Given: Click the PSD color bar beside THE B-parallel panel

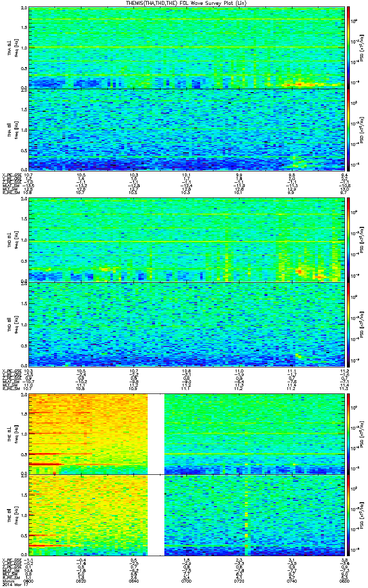Looking at the screenshot, I should pyautogui.click(x=348, y=514).
